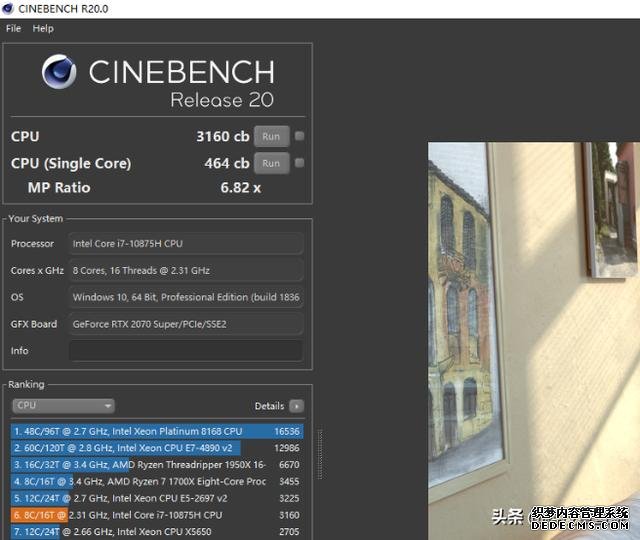Select the Intel Xeon E5-2697 v2 ranking row
The width and height of the screenshot is (640, 540).
click(x=157, y=498)
